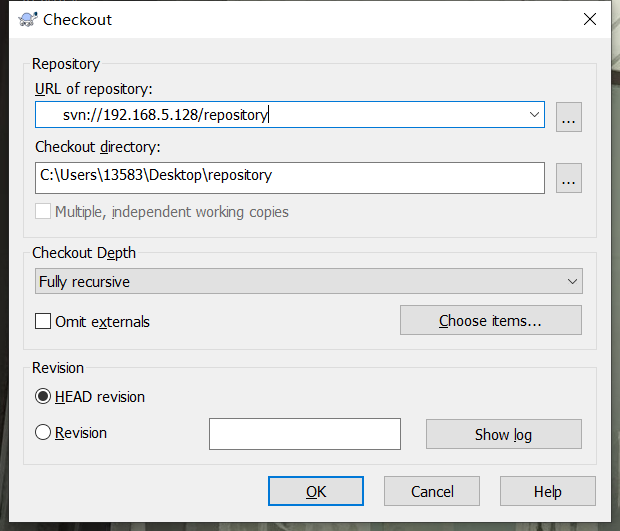Close the Checkout dialog window
The image size is (620, 531).
tap(589, 20)
